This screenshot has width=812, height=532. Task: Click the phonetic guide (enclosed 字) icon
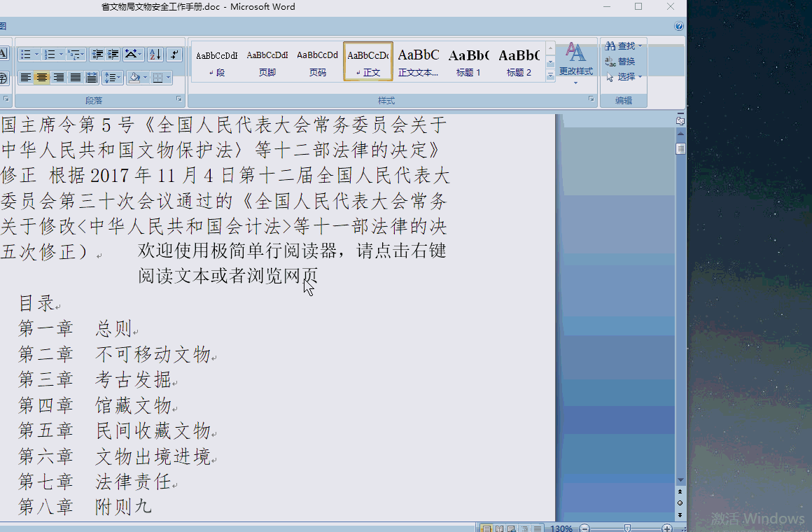3,78
